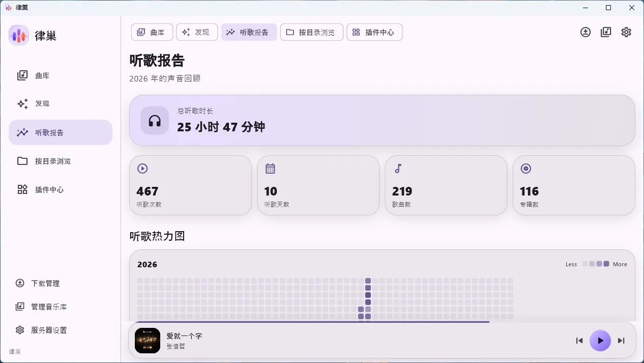
Task: Open 下载管理 in the sidebar
Action: pyautogui.click(x=61, y=283)
